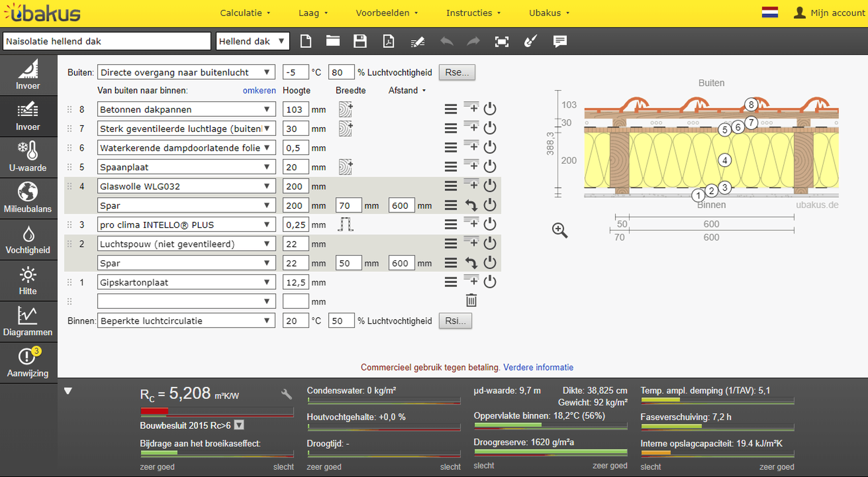The height and width of the screenshot is (477, 868).
Task: Toggle power for Spaanplaat layer
Action: pos(490,167)
